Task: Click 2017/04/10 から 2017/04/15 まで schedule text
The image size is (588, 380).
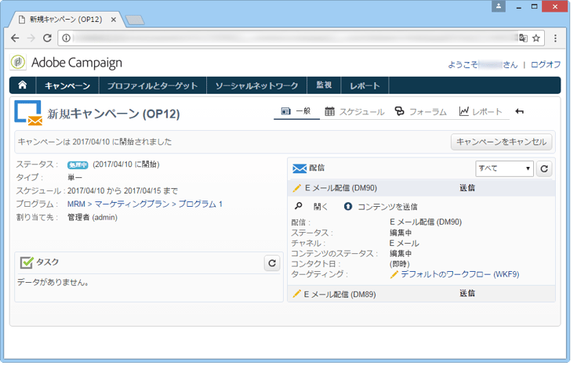Action: (x=122, y=190)
